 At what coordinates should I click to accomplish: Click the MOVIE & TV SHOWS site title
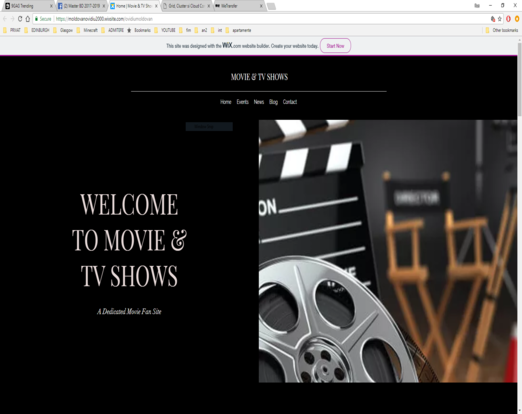coord(259,77)
